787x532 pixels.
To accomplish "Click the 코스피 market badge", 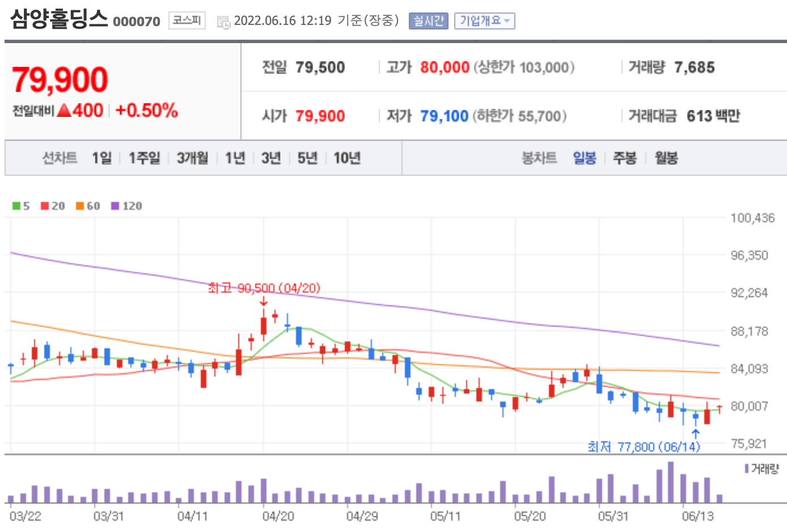I will 187,20.
